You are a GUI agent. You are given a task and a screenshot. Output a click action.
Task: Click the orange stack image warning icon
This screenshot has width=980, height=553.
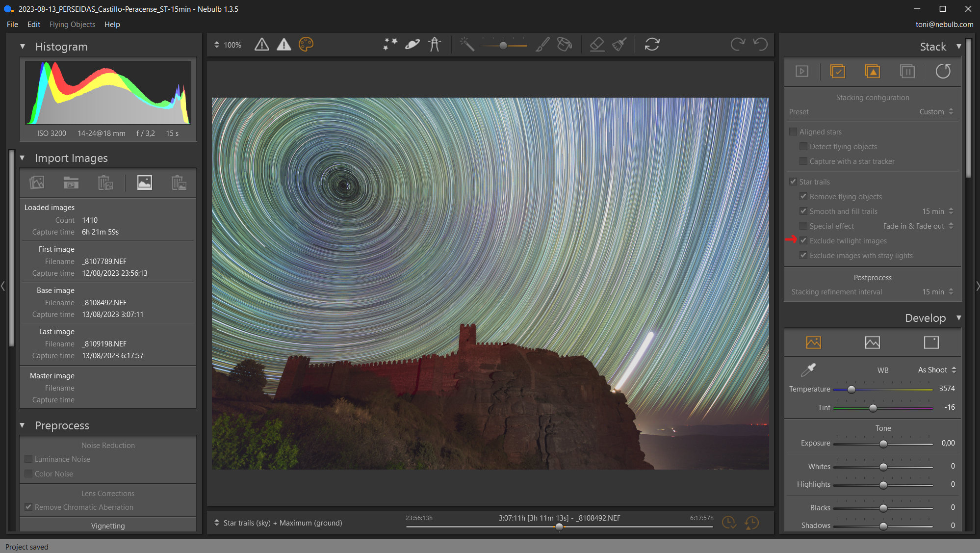point(873,71)
